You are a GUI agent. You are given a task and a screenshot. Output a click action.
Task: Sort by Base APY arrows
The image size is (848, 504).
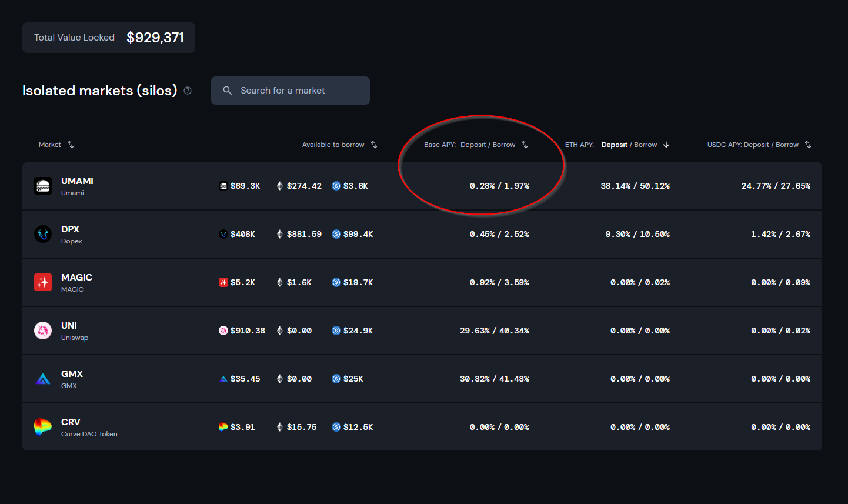[x=525, y=145]
